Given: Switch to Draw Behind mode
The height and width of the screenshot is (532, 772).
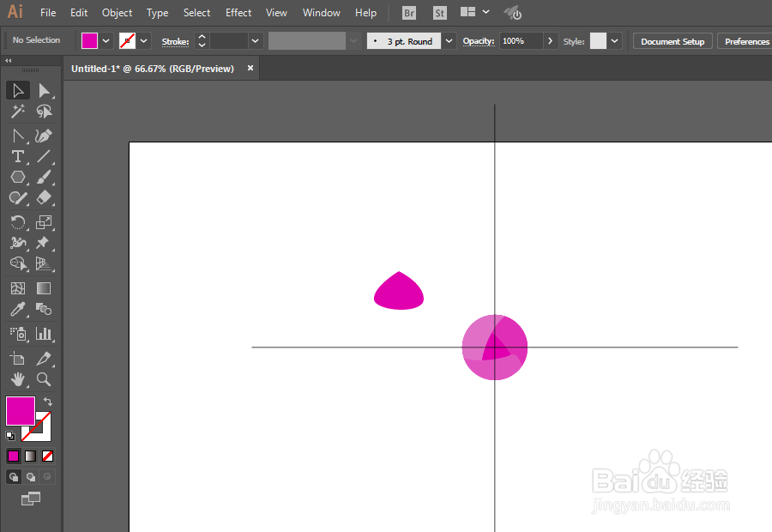Looking at the screenshot, I should tap(31, 477).
